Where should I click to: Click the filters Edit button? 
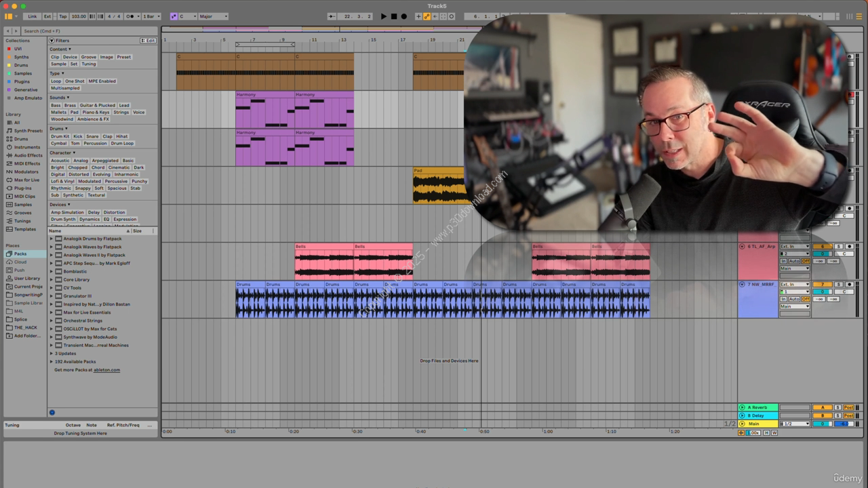148,41
